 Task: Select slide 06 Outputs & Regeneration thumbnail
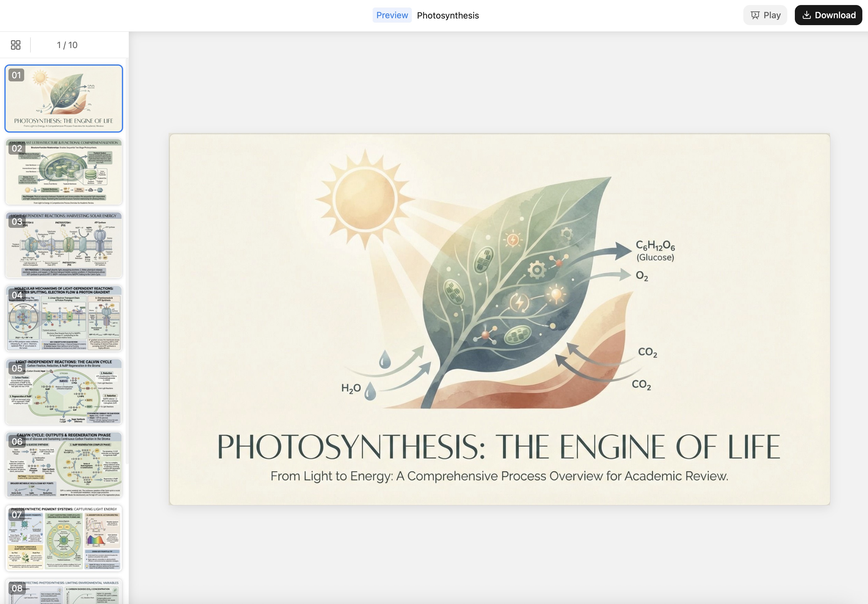point(63,465)
